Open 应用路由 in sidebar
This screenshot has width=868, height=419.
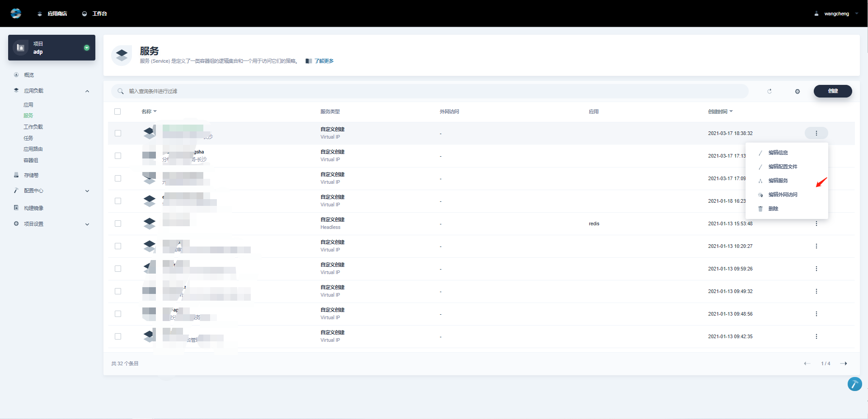pos(33,149)
